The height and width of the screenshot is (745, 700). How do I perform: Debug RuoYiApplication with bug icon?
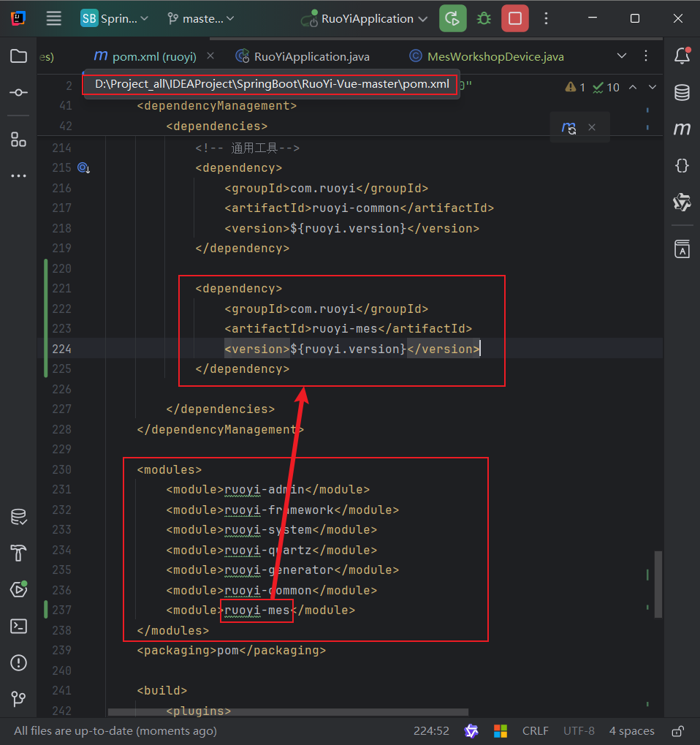(x=484, y=18)
